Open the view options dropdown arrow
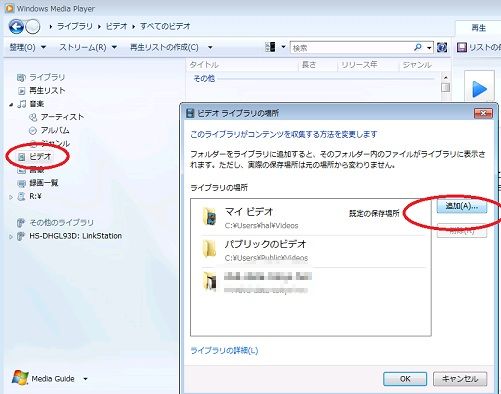Viewport: 501px width, 394px height. pyautogui.click(x=283, y=47)
